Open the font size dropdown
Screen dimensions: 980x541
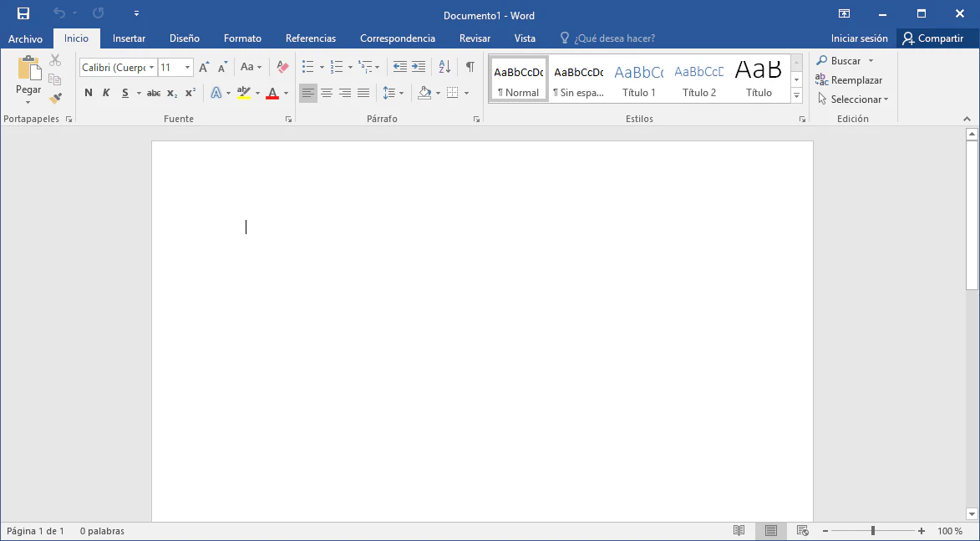(187, 68)
